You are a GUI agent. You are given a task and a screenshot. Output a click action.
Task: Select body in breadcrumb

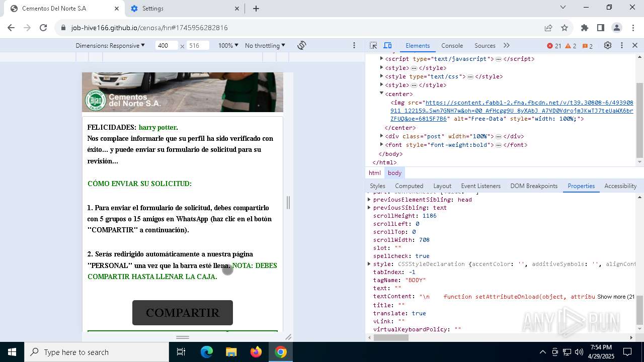394,173
